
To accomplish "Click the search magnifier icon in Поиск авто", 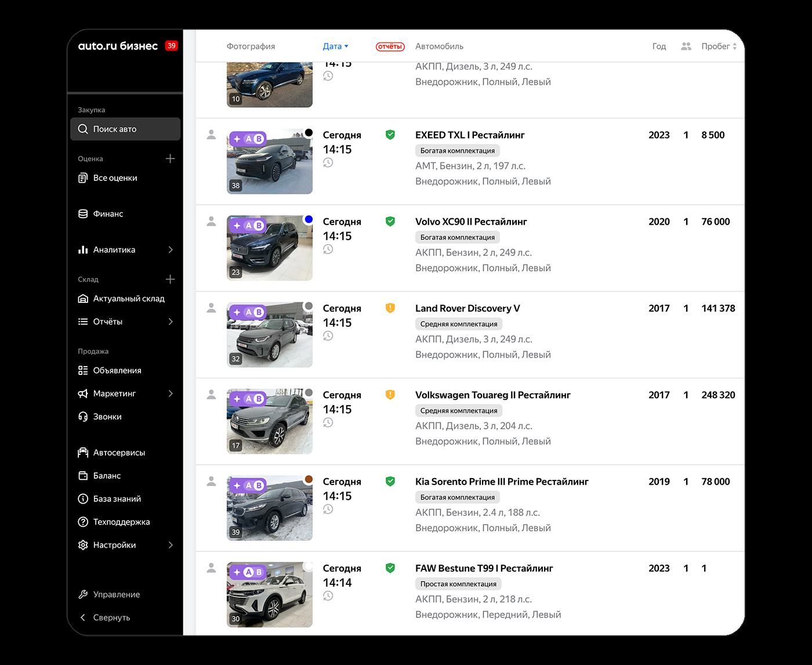I will pyautogui.click(x=83, y=129).
